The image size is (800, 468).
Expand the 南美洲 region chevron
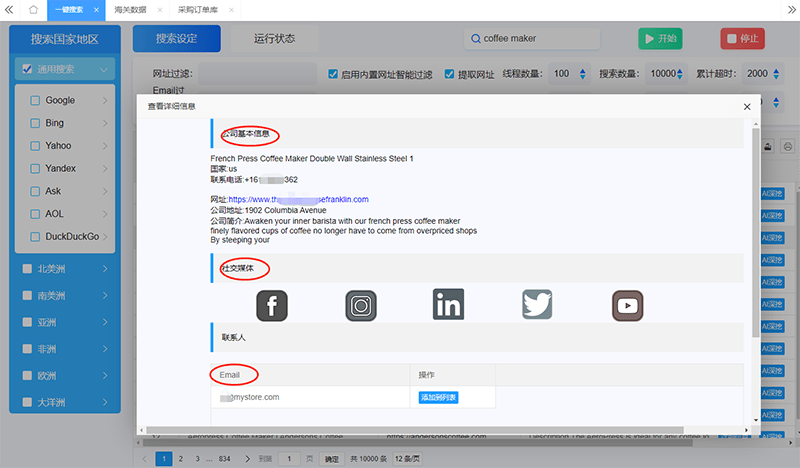point(105,295)
